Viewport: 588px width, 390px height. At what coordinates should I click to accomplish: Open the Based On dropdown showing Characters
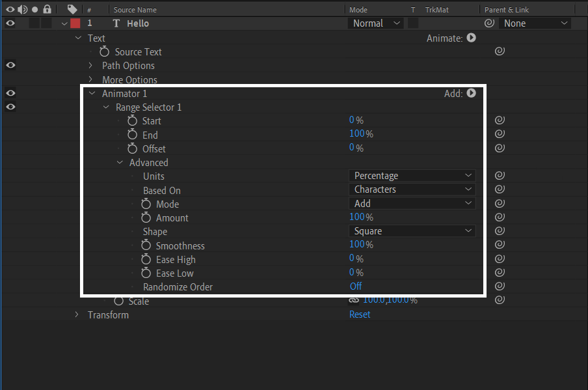pyautogui.click(x=412, y=190)
